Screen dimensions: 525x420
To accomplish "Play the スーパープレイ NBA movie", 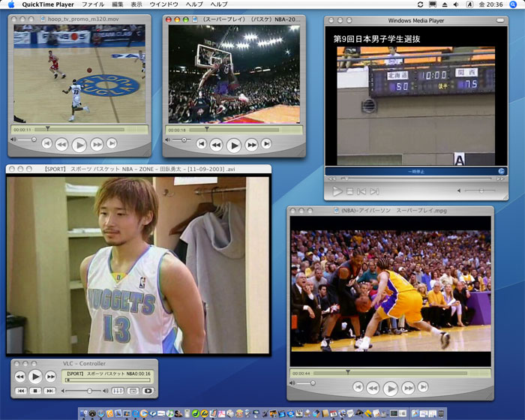I will (234, 145).
